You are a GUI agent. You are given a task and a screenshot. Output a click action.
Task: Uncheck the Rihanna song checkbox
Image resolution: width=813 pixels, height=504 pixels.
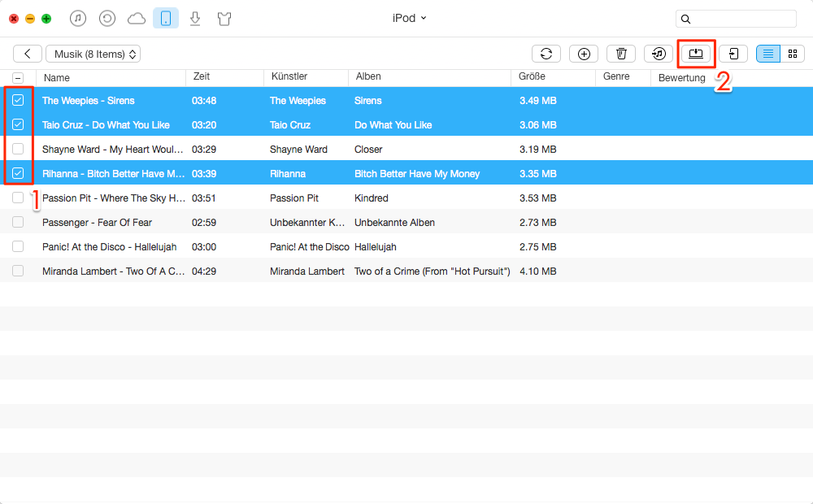18,173
